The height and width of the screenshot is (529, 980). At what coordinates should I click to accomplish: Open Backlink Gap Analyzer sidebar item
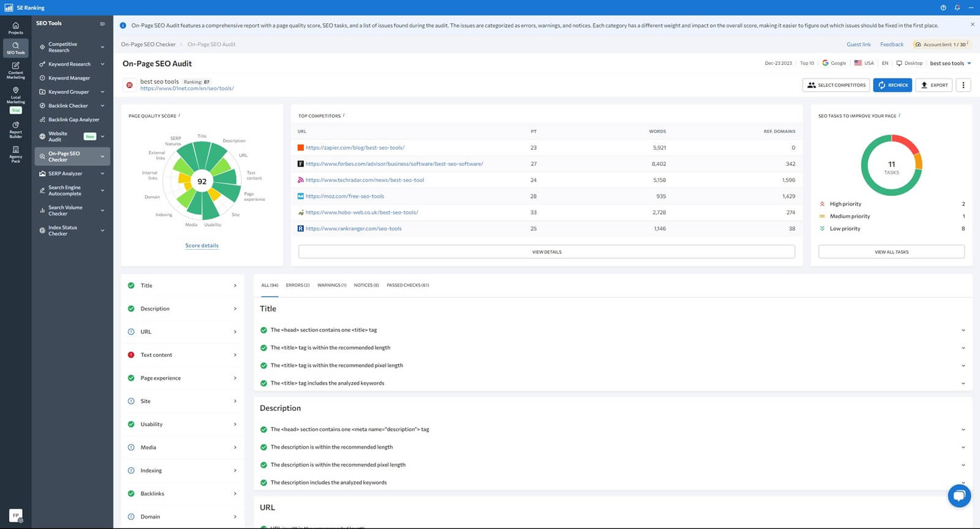72,119
